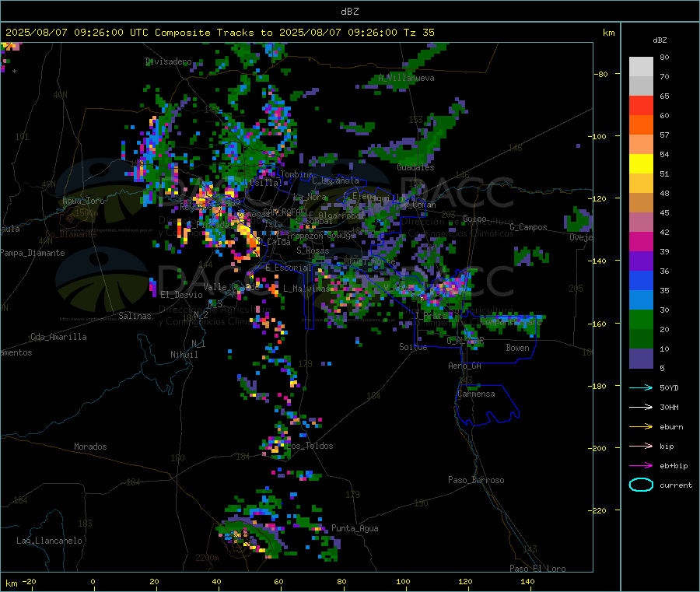Pick the slate 5-10 dBZ legend swatch
700x592 pixels.
pyautogui.click(x=641, y=359)
